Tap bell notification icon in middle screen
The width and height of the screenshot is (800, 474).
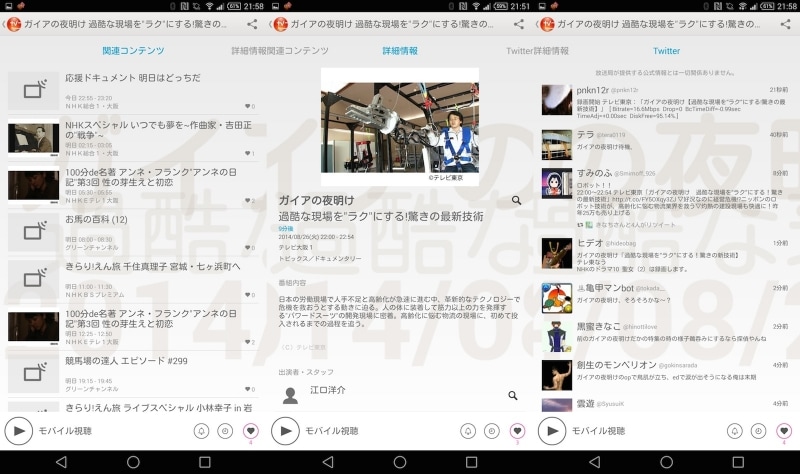point(468,431)
